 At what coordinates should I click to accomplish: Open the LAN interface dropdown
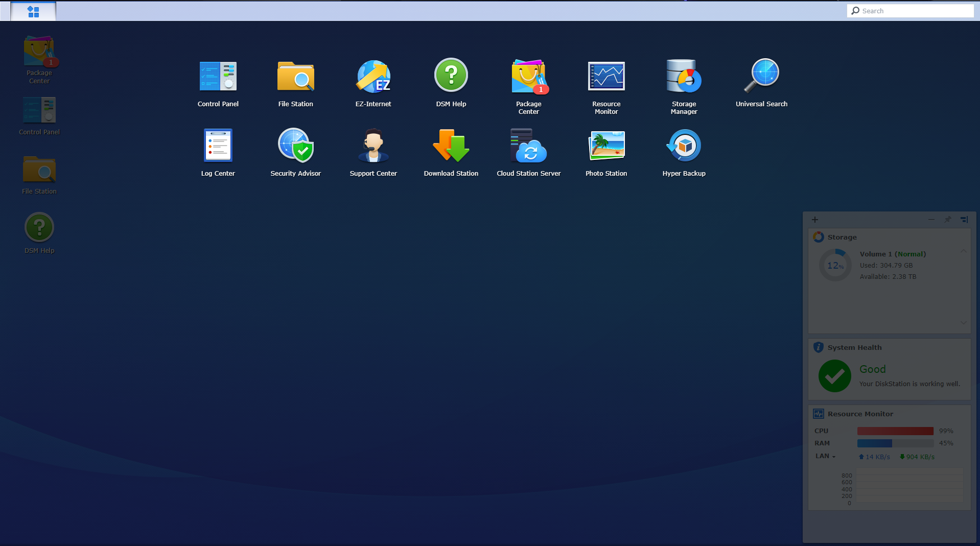point(825,456)
